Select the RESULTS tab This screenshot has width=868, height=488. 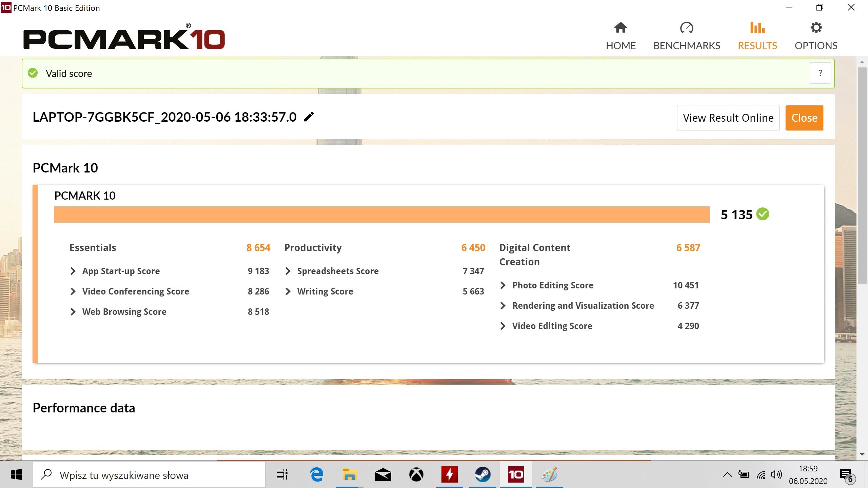(757, 36)
